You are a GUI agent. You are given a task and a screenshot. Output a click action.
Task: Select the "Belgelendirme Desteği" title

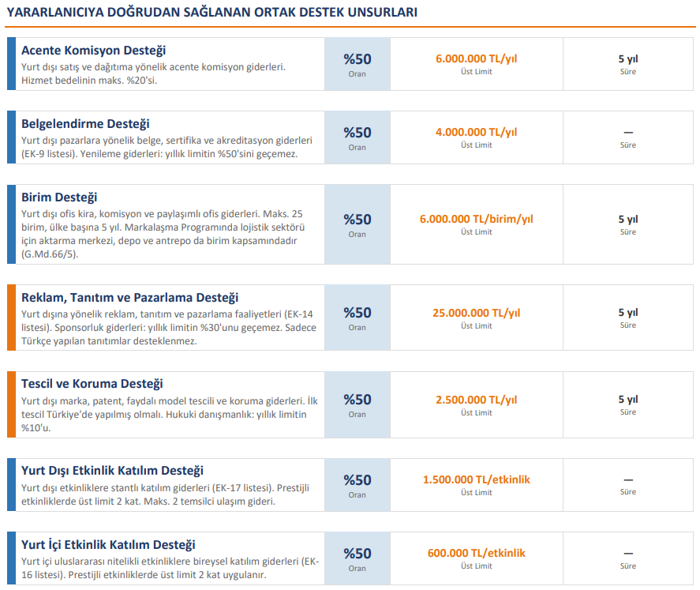pos(85,124)
